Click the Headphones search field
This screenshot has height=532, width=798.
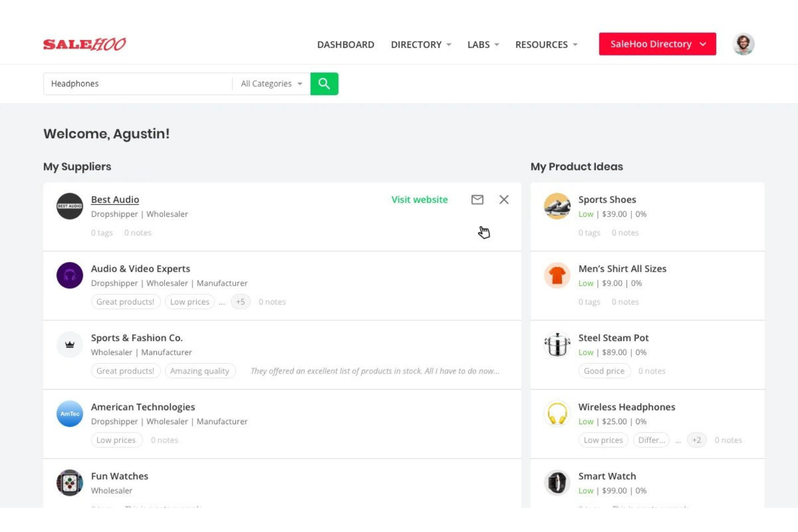tap(138, 84)
